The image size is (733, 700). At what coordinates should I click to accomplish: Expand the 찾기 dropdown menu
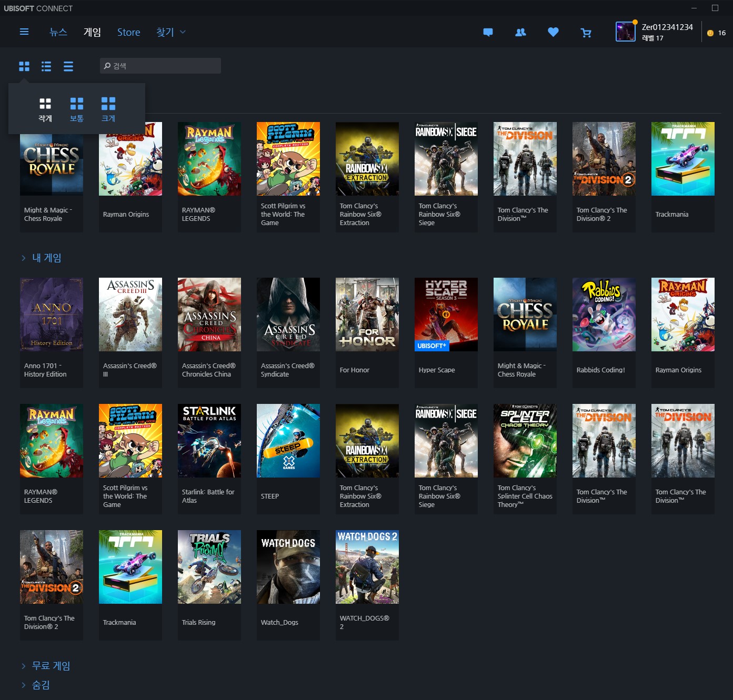tap(171, 32)
